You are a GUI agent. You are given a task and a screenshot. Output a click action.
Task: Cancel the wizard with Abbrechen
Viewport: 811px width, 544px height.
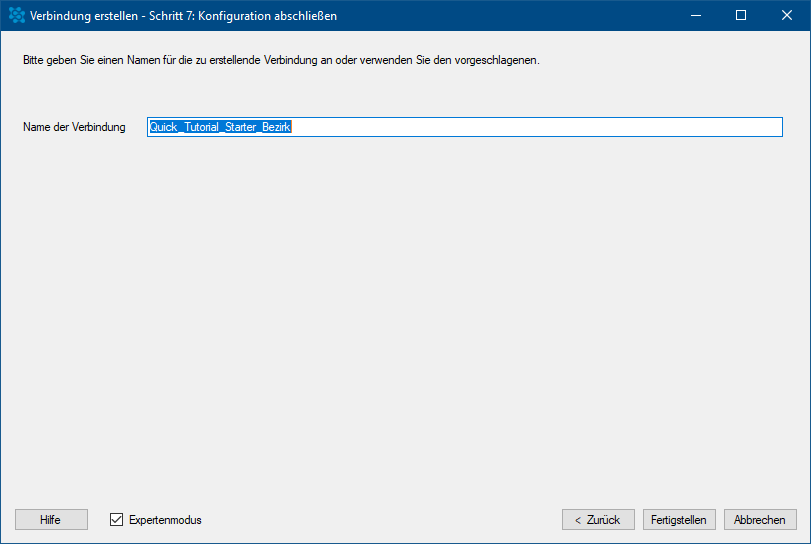[x=760, y=520]
